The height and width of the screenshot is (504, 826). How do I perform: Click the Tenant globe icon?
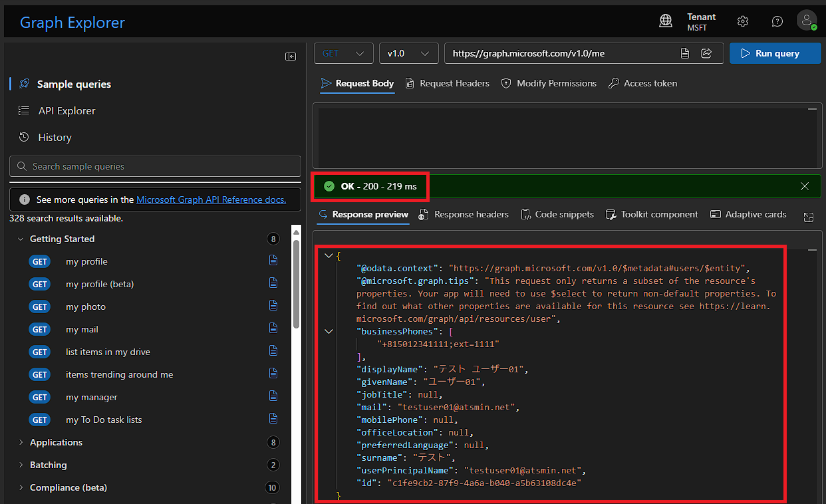point(666,21)
